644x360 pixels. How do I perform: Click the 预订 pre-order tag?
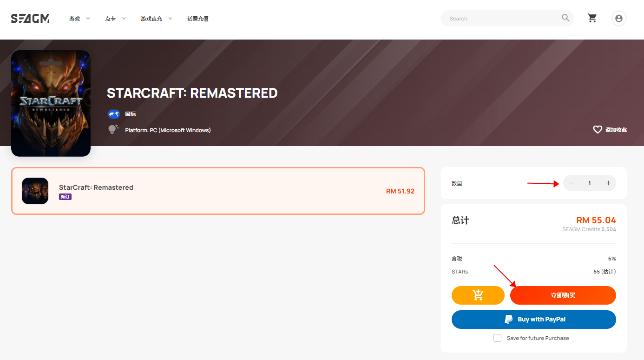pos(65,197)
